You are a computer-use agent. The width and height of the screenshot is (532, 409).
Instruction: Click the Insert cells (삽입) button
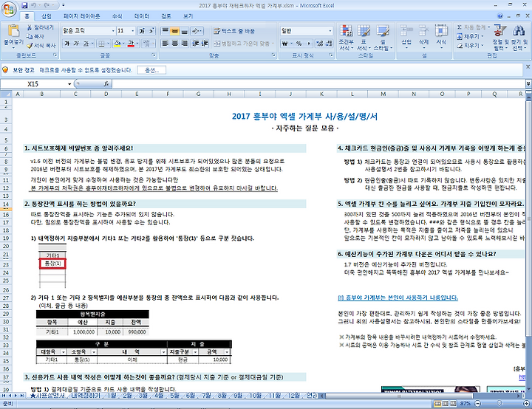click(406, 37)
